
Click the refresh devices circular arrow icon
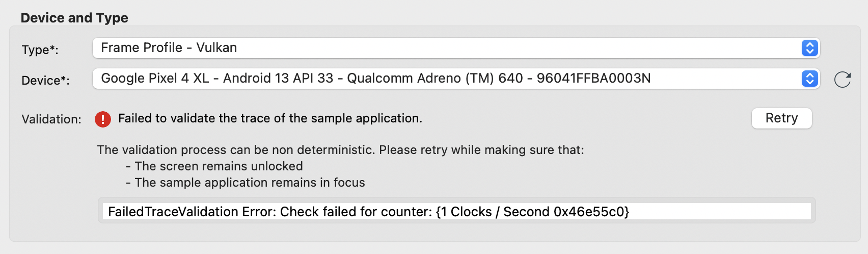pyautogui.click(x=843, y=80)
